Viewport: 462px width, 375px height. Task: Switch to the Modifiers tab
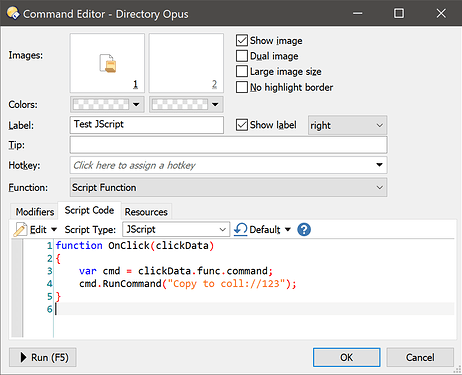click(35, 212)
